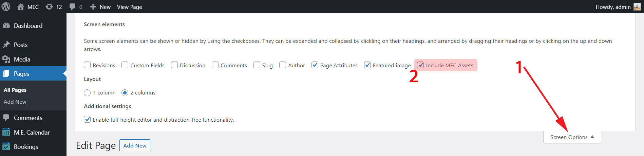The height and width of the screenshot is (156, 644).
Task: Click the View Page link
Action: [x=129, y=7]
